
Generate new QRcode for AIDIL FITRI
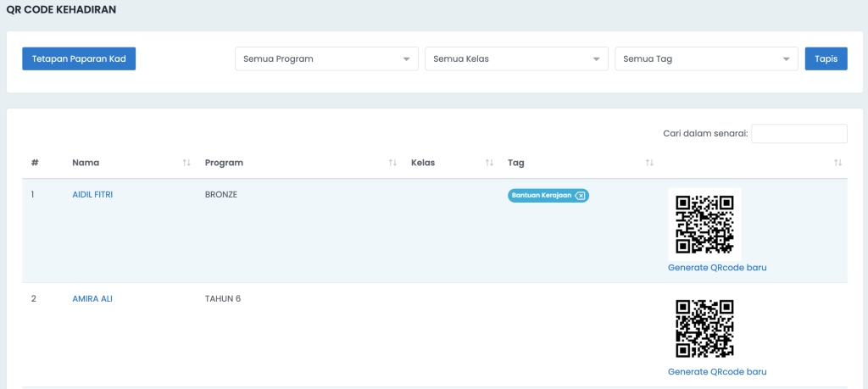click(717, 267)
